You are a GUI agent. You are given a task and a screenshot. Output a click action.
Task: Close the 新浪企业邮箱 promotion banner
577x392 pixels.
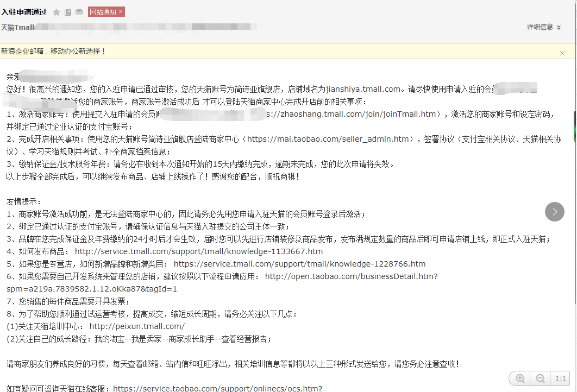[x=562, y=53]
